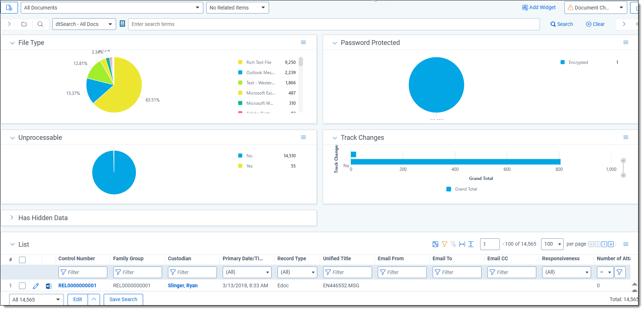Click the pencil edit icon in row 1
Viewport: 644px width, 311px height.
[35, 286]
